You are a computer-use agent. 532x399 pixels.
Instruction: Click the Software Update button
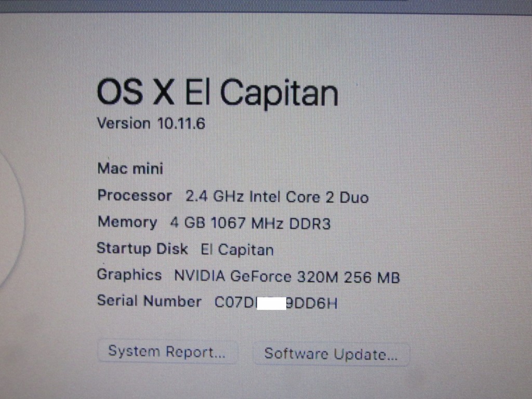point(331,354)
